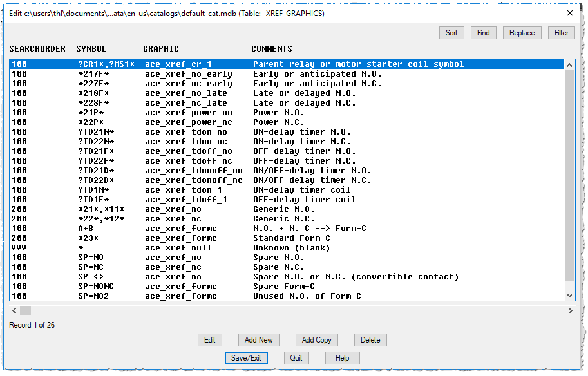
Task: Select the Unused N.O. of Form-C row
Action: coord(287,296)
